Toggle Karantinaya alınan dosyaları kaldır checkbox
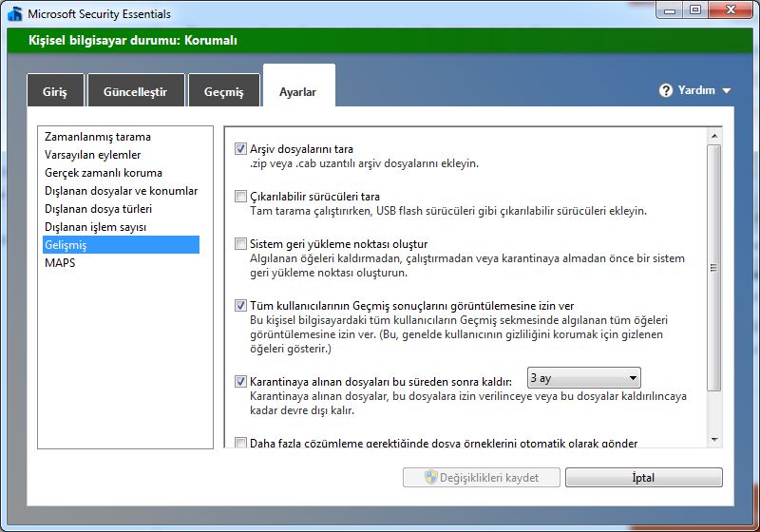This screenshot has height=532, width=760. point(240,381)
